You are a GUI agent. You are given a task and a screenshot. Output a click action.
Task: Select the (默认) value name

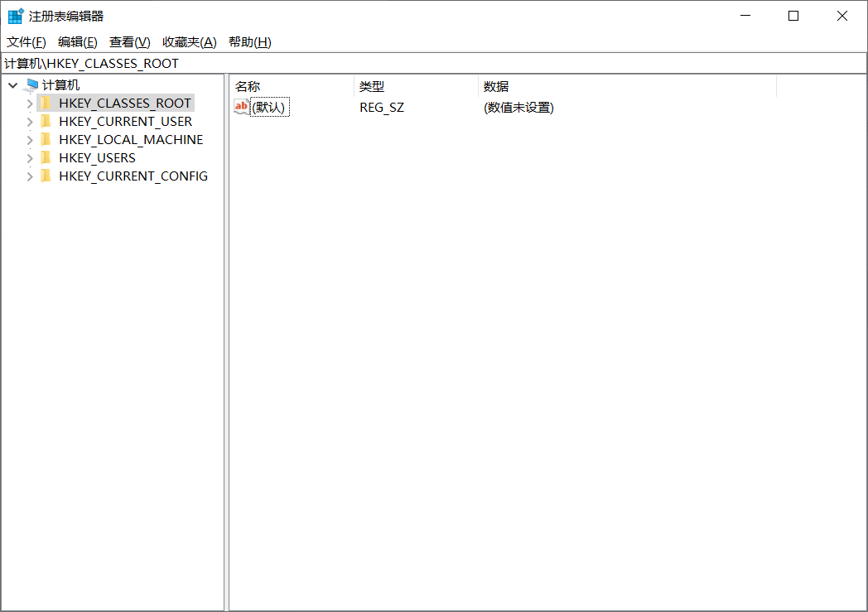pyautogui.click(x=269, y=108)
